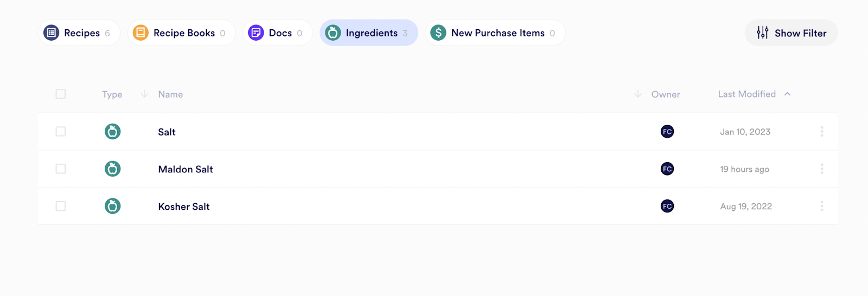
Task: Check the box next to Salt
Action: pyautogui.click(x=61, y=132)
